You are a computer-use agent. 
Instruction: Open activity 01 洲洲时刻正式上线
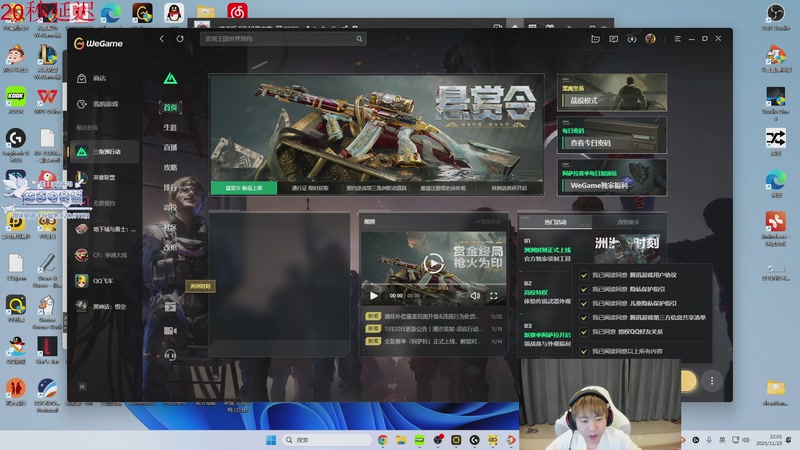[x=547, y=250]
